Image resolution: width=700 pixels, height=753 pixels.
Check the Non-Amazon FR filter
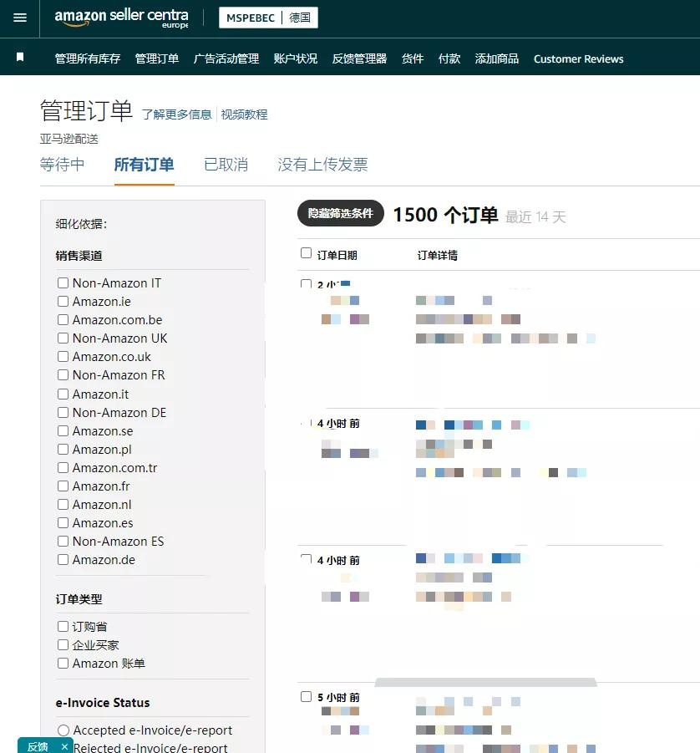63,374
